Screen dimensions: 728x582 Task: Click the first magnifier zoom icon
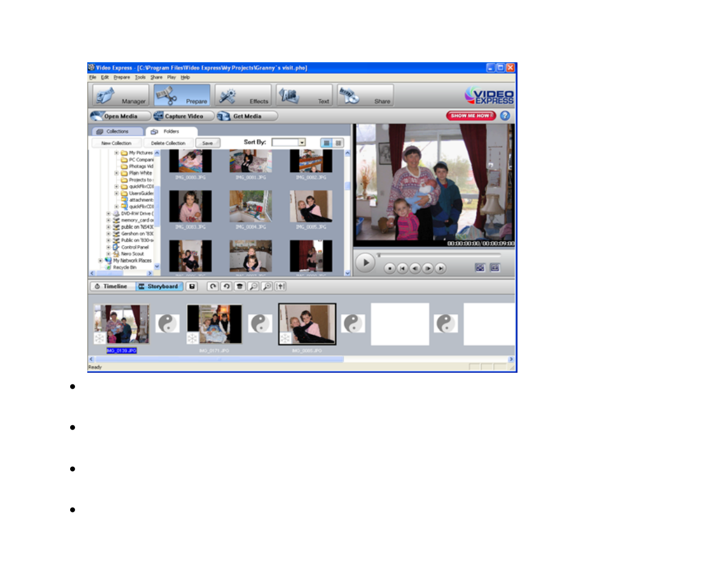click(253, 286)
